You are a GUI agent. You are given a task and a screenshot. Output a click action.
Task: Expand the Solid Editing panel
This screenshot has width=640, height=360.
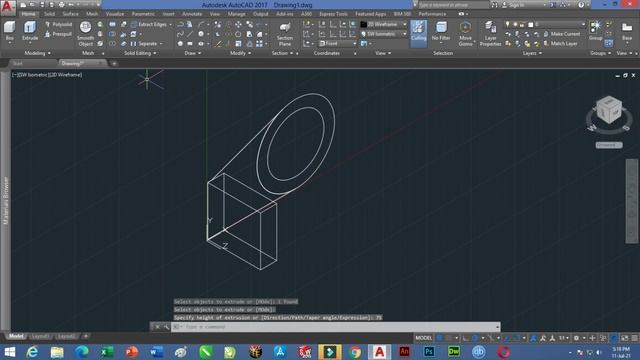[x=140, y=53]
